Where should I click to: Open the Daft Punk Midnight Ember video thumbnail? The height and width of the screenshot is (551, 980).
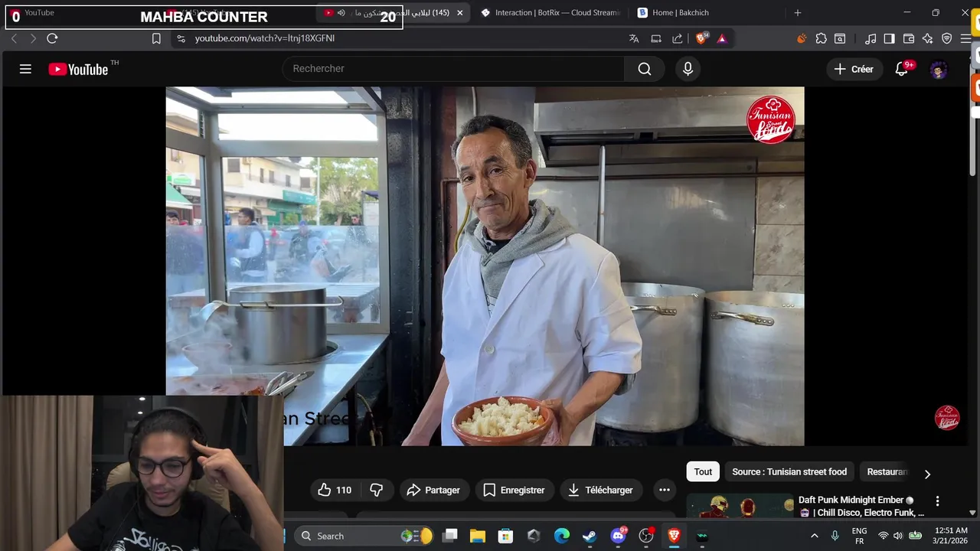740,507
